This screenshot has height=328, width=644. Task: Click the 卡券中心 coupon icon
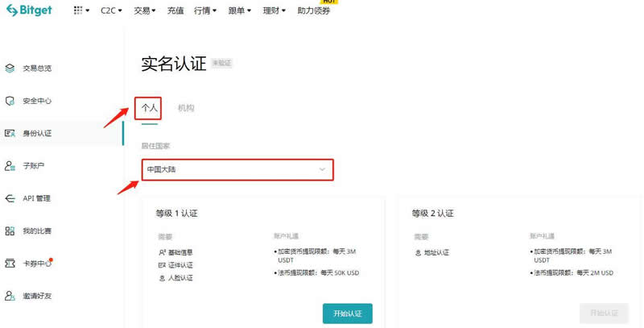(x=10, y=264)
